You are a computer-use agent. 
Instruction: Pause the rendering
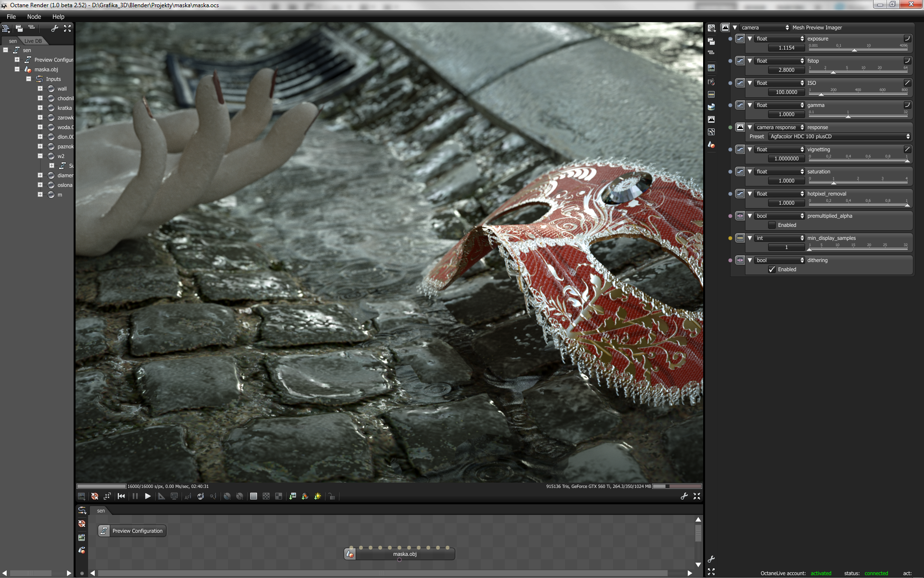(135, 496)
